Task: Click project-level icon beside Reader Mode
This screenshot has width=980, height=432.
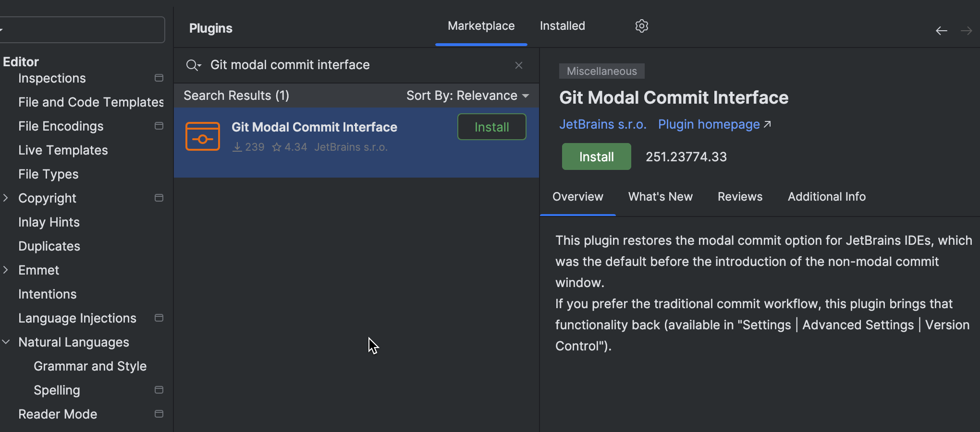Action: (x=159, y=414)
